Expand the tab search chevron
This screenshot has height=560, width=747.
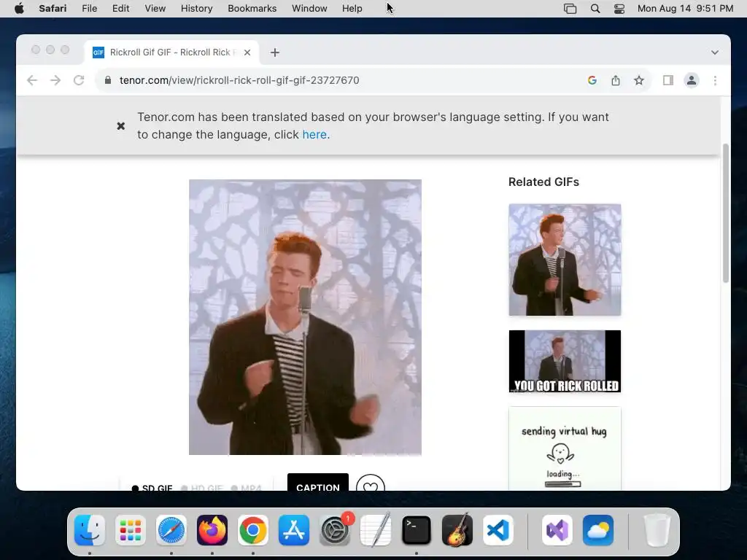tap(715, 52)
